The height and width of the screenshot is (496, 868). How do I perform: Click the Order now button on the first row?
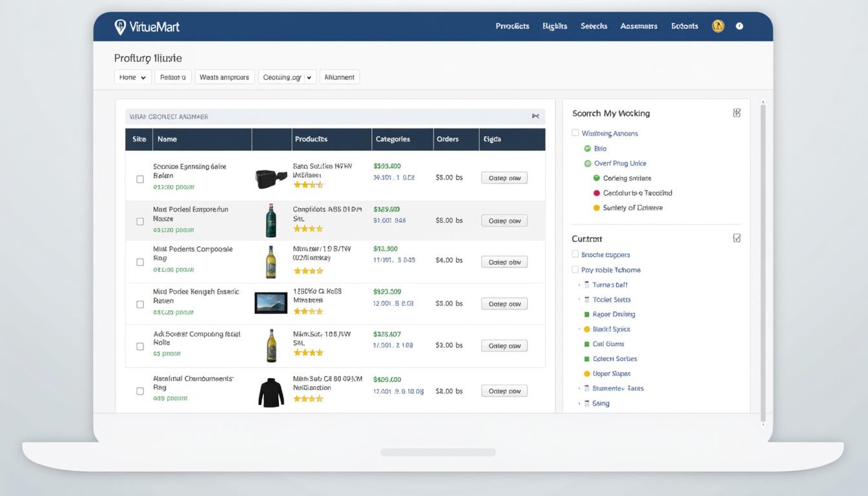coord(504,177)
